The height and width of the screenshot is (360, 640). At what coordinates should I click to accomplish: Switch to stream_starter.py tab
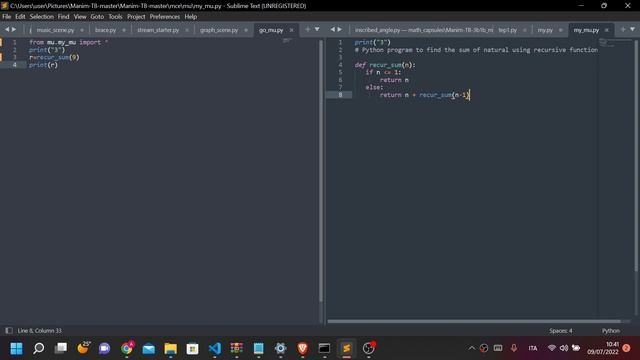coord(158,30)
